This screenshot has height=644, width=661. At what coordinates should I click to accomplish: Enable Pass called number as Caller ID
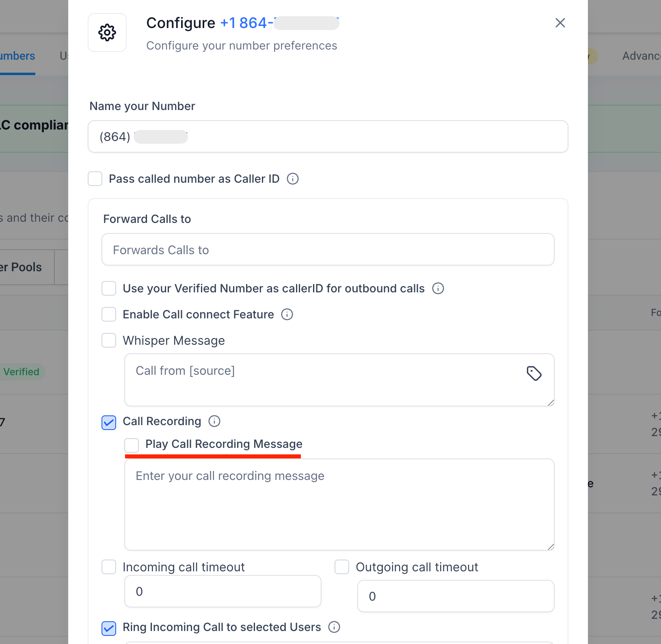95,179
